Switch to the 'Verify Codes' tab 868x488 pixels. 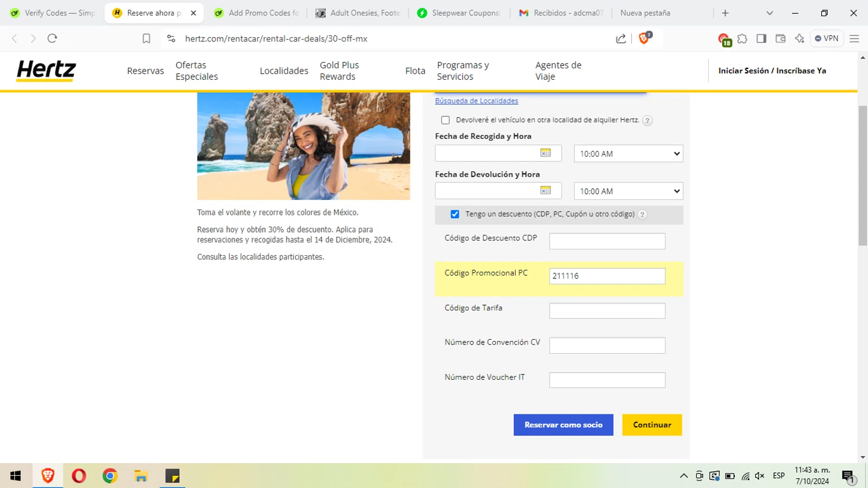tap(52, 13)
